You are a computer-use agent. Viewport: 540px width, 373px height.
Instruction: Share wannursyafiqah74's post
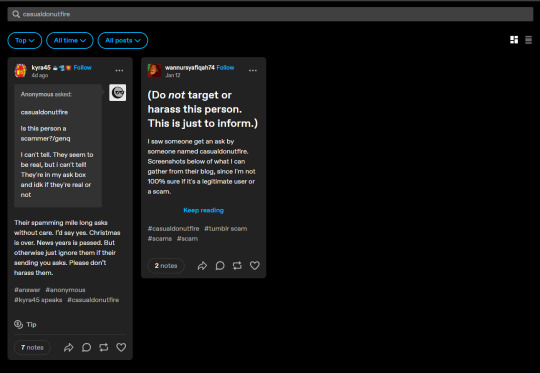202,266
